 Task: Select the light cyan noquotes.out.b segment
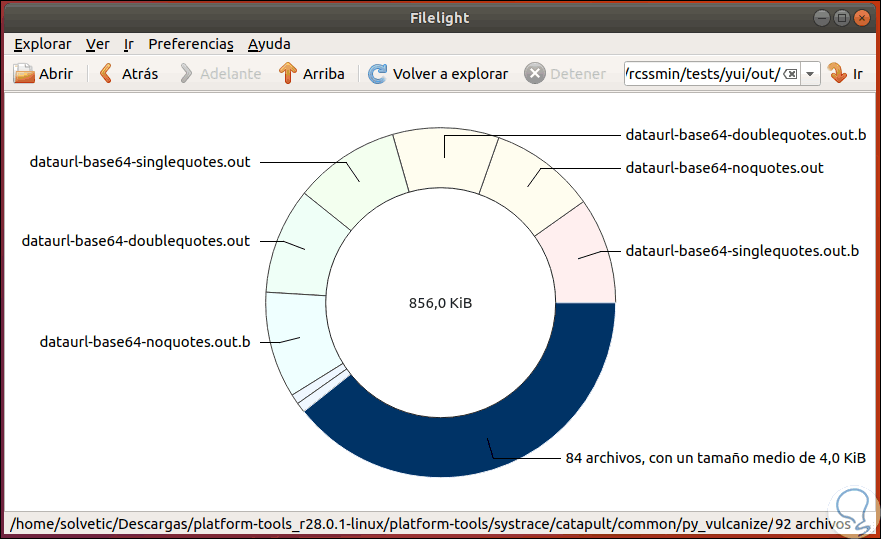298,340
